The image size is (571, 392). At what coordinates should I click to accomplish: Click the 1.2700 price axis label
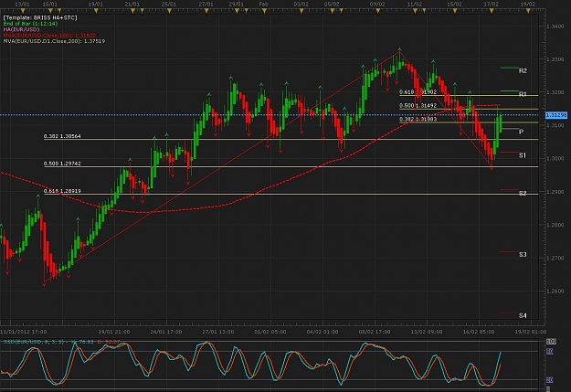click(x=555, y=258)
